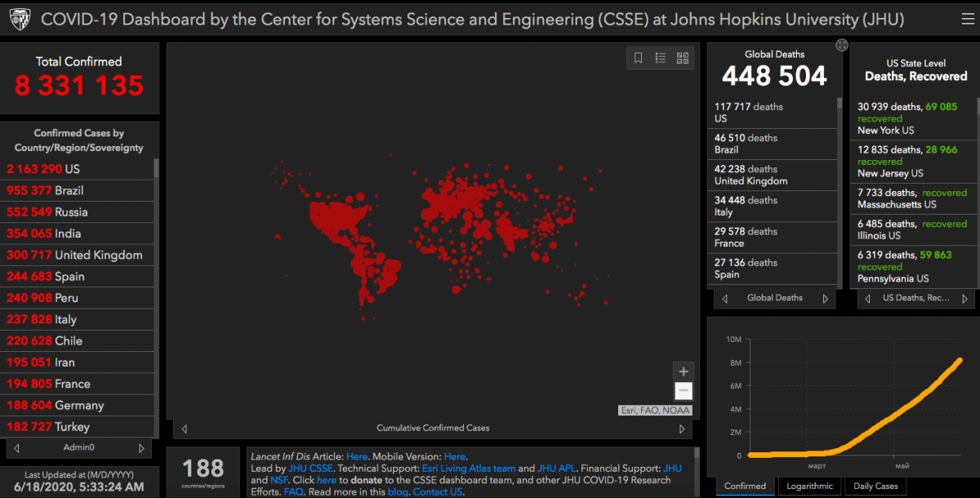Show the map legend list icon
This screenshot has height=498, width=980.
point(661,58)
